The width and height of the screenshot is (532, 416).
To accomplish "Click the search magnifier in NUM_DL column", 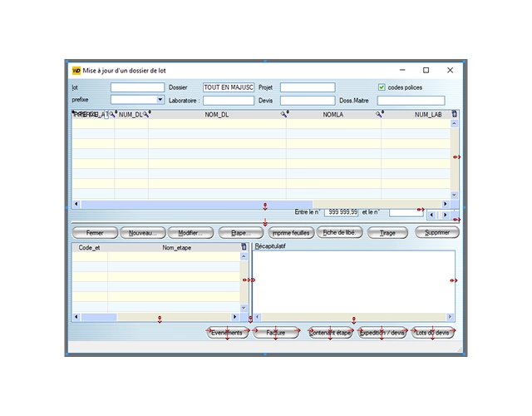I will click(x=145, y=113).
